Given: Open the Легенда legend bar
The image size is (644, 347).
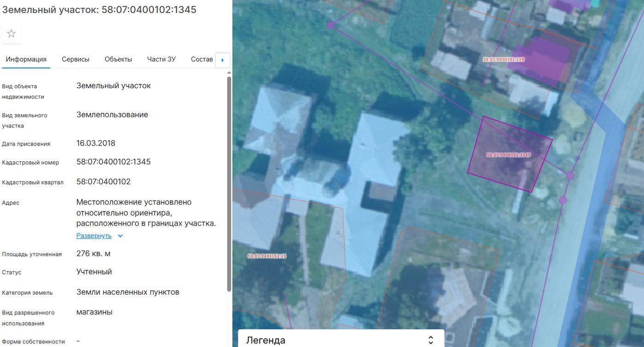Looking at the screenshot, I should [341, 339].
